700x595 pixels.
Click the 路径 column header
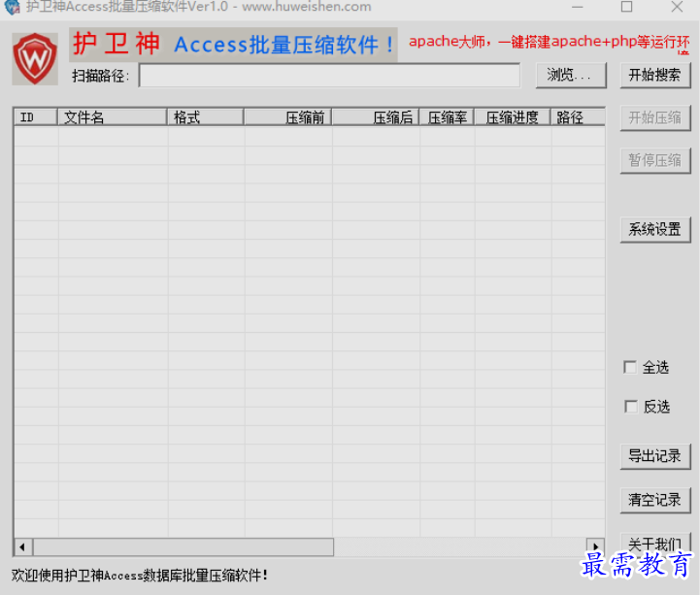[578, 117]
